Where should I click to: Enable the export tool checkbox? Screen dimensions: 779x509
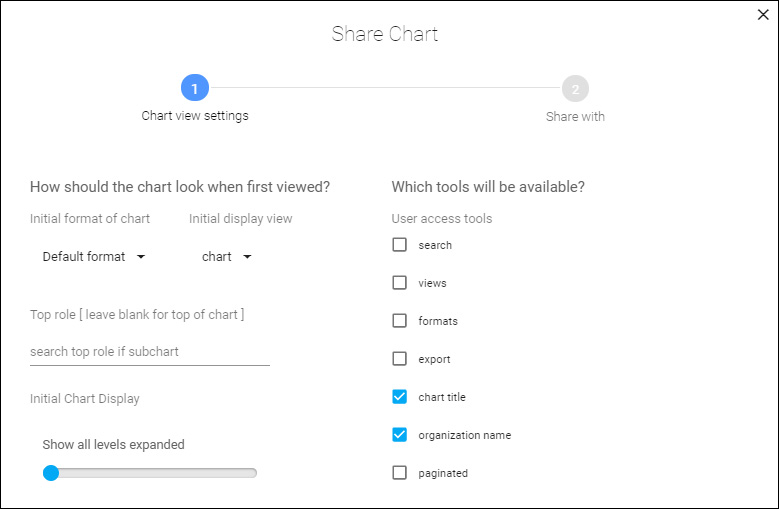coord(399,359)
